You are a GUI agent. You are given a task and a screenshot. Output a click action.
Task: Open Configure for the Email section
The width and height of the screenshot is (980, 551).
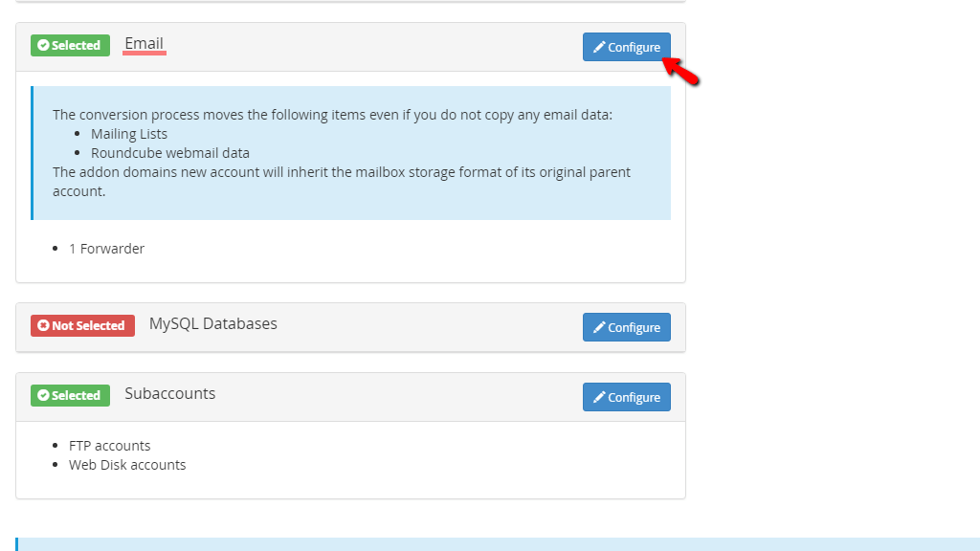click(x=626, y=47)
